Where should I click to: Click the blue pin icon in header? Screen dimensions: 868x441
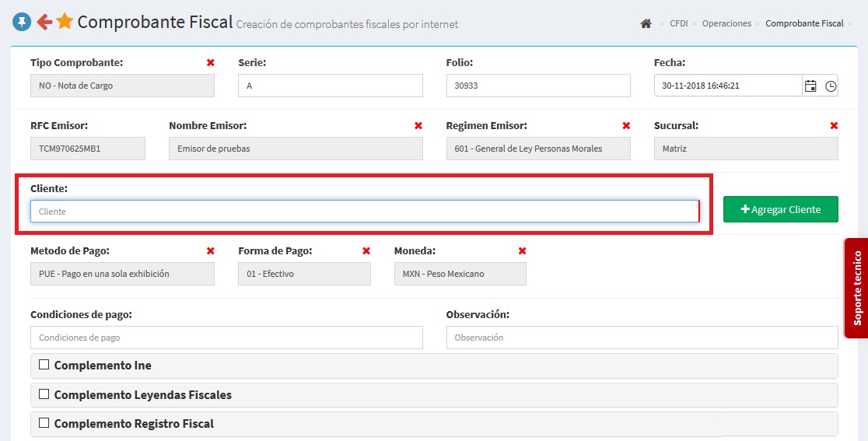click(22, 23)
